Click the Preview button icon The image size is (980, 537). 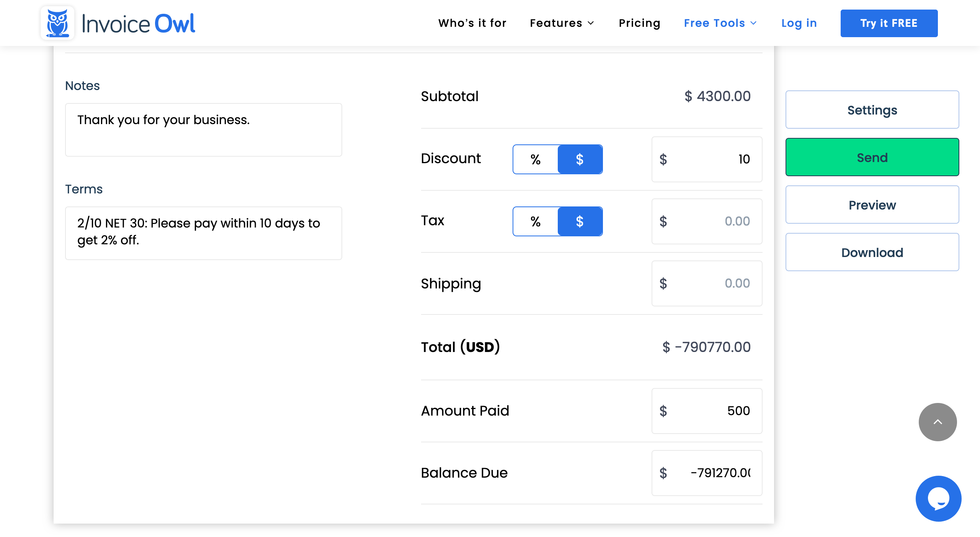pyautogui.click(x=872, y=205)
